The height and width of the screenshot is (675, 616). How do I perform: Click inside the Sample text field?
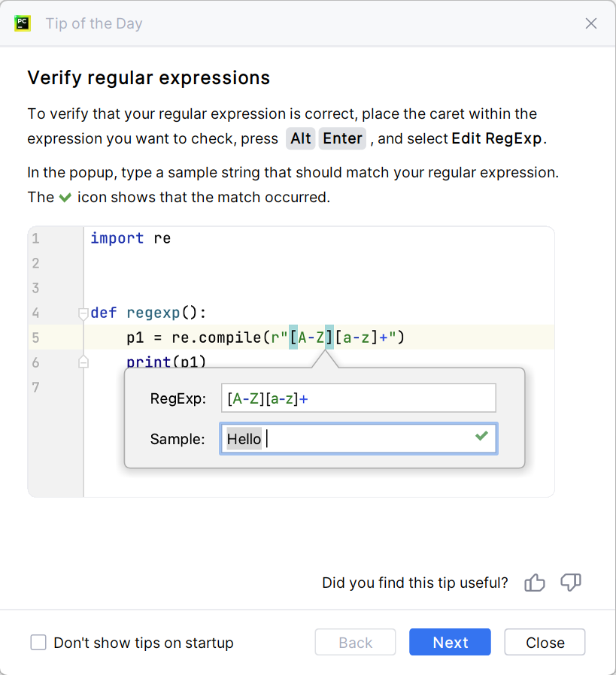[358, 439]
